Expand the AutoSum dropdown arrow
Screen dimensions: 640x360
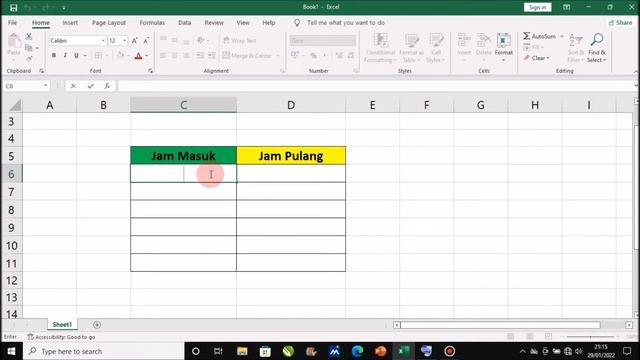(x=562, y=36)
